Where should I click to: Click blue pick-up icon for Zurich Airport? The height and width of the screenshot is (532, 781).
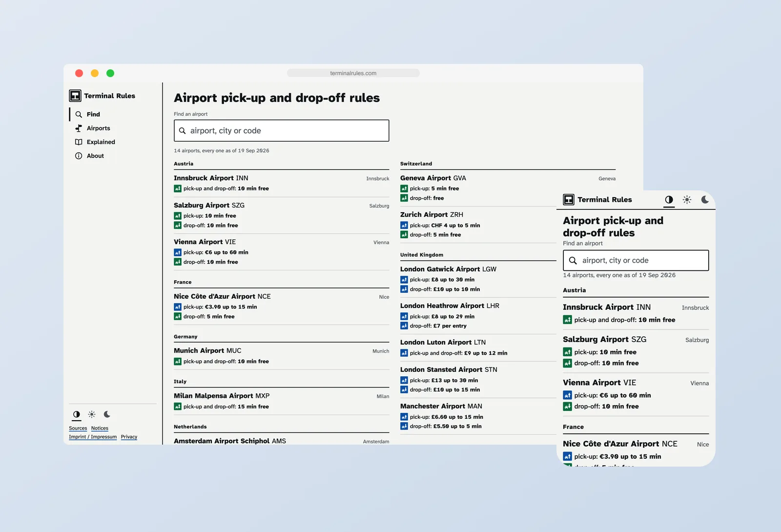point(404,225)
